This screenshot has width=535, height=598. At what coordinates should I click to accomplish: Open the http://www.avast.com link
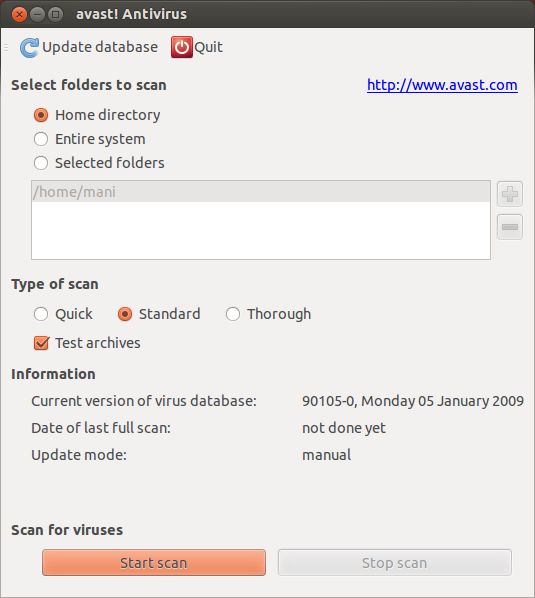click(442, 85)
